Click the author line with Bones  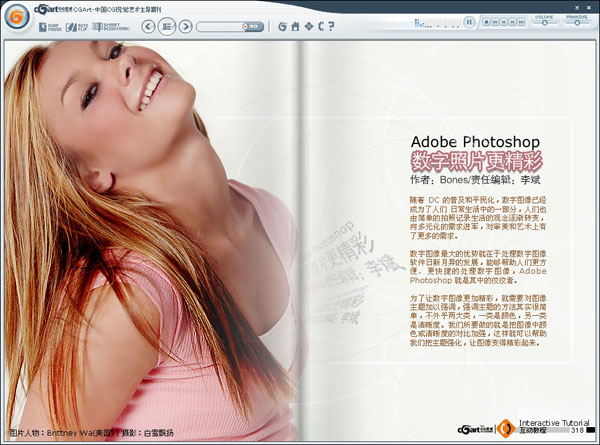(475, 180)
